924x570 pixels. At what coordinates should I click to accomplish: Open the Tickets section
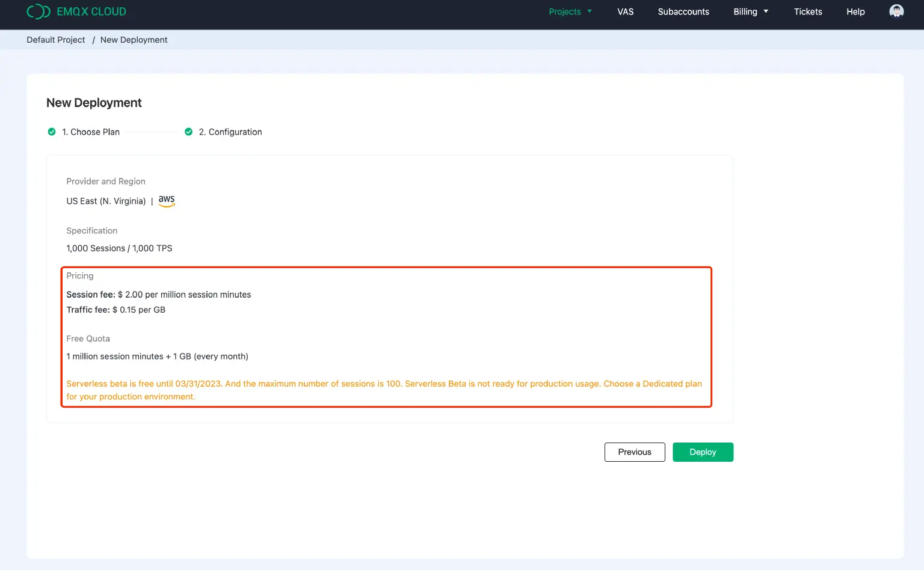click(808, 11)
